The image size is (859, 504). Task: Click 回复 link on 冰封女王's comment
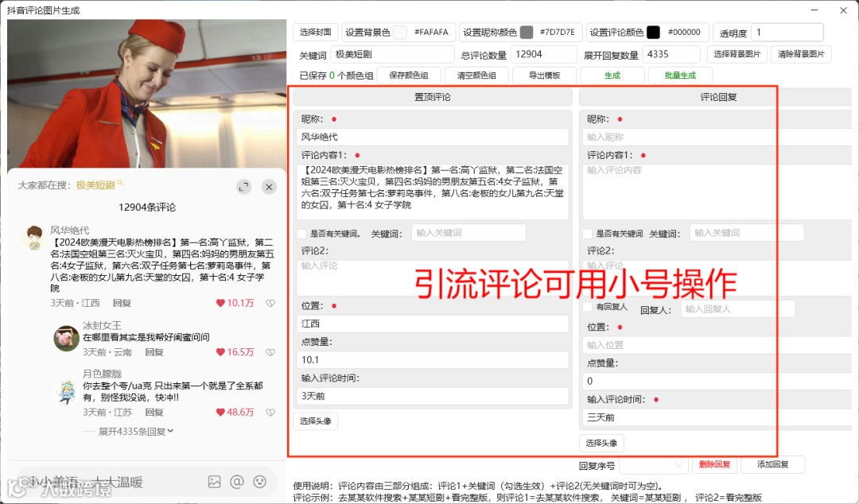click(154, 352)
